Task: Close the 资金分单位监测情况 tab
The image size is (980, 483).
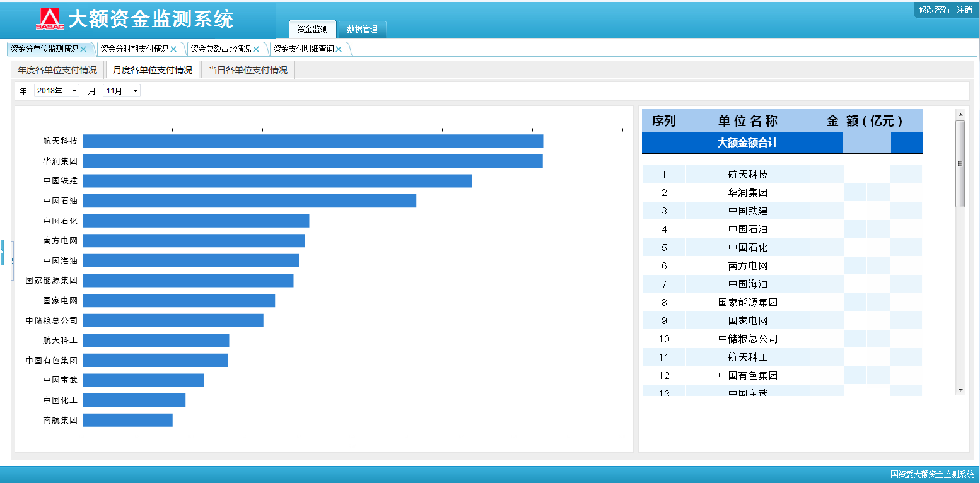Action: click(83, 49)
